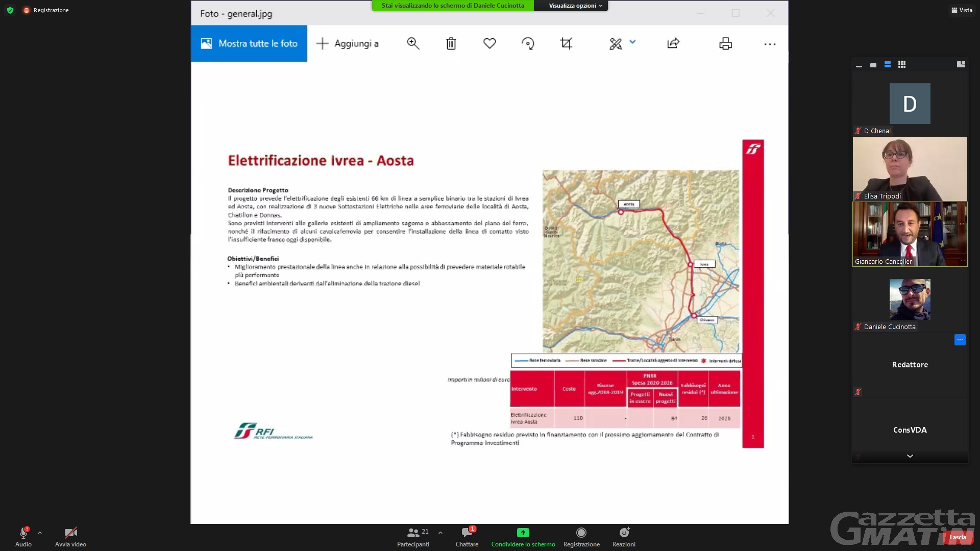
Task: Select the two-row video panel layout icon
Action: click(888, 64)
